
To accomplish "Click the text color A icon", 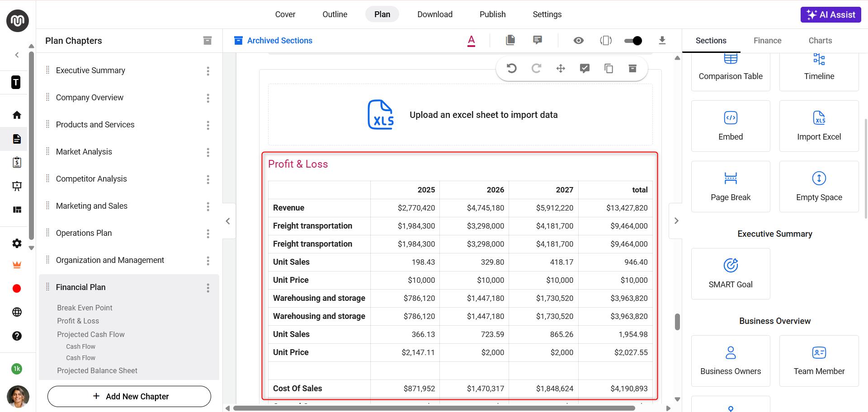I will [471, 41].
